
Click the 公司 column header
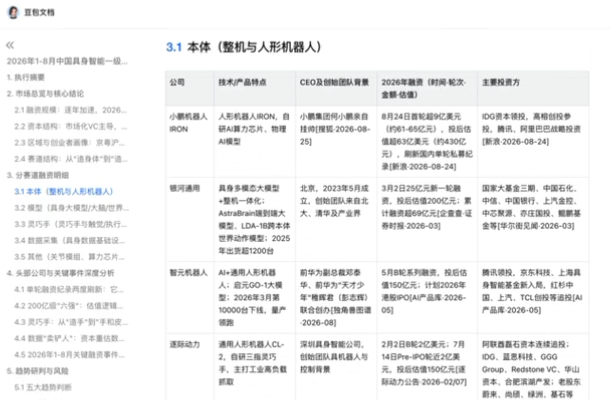[x=189, y=88]
